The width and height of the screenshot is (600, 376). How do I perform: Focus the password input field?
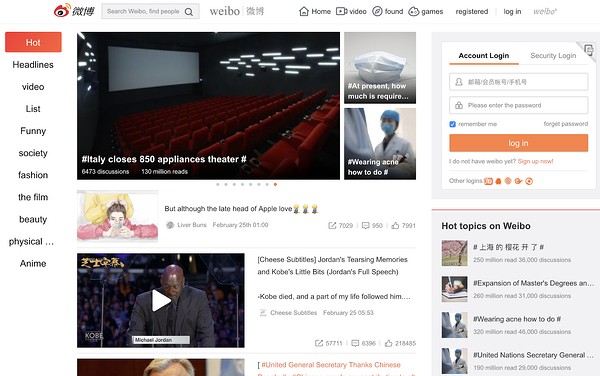[x=518, y=105]
